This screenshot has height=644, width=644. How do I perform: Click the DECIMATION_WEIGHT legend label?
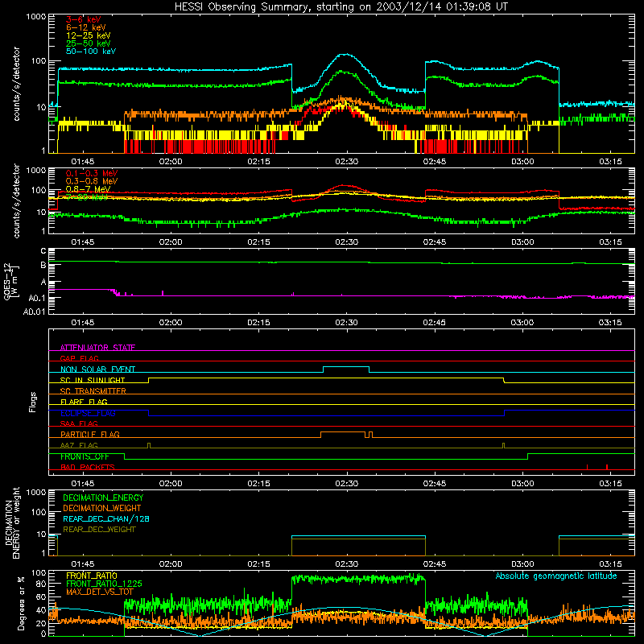click(x=102, y=509)
